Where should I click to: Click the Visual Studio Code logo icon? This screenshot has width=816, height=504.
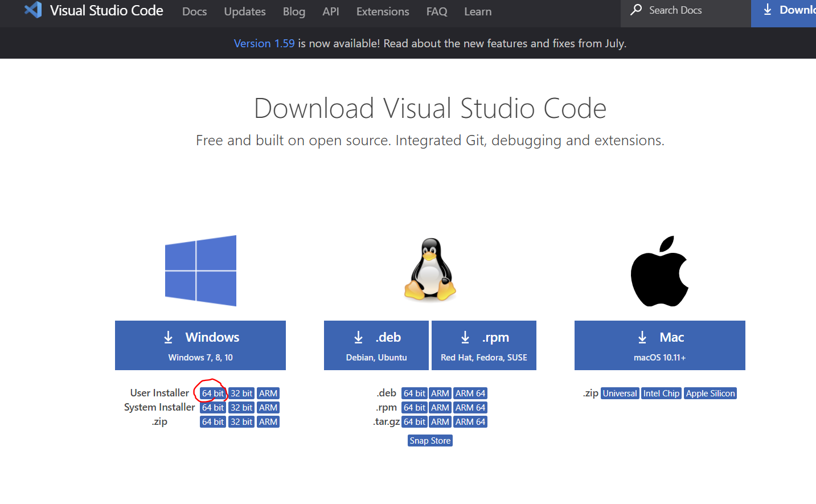click(x=33, y=10)
